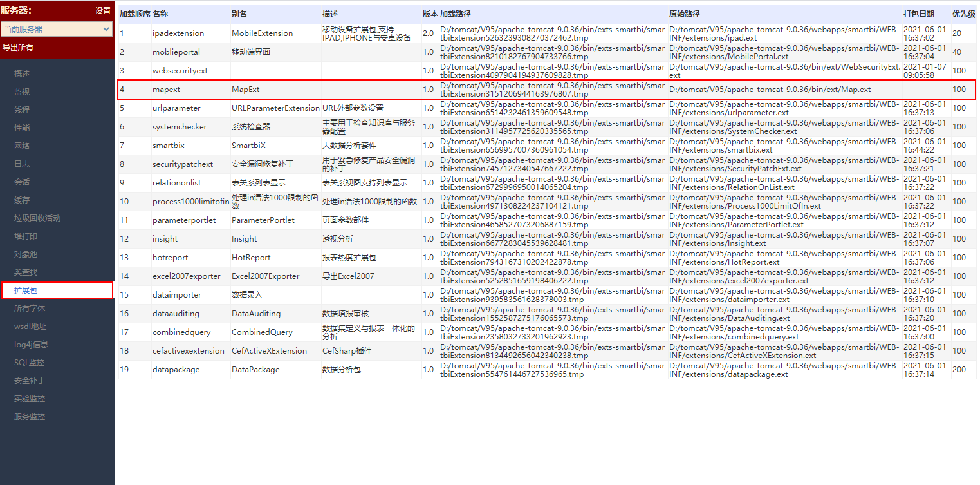Select 堆打印 menu entry
This screenshot has width=980, height=485.
[x=26, y=236]
